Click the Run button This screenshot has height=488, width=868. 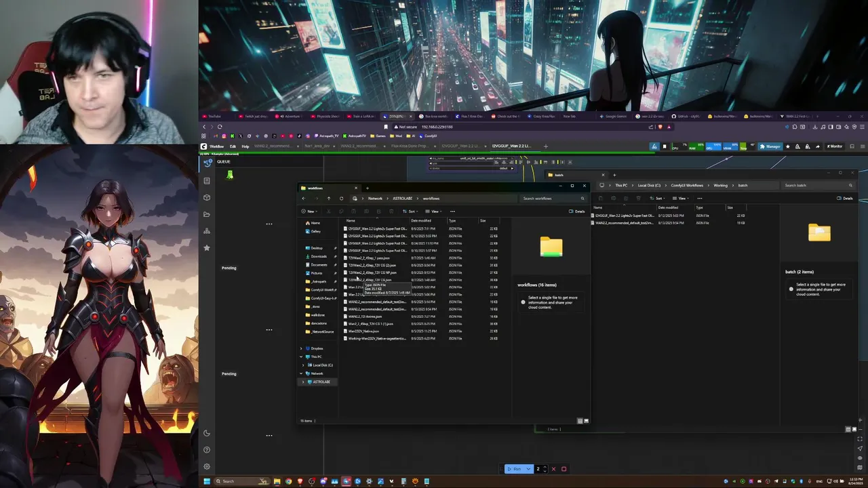(516, 469)
